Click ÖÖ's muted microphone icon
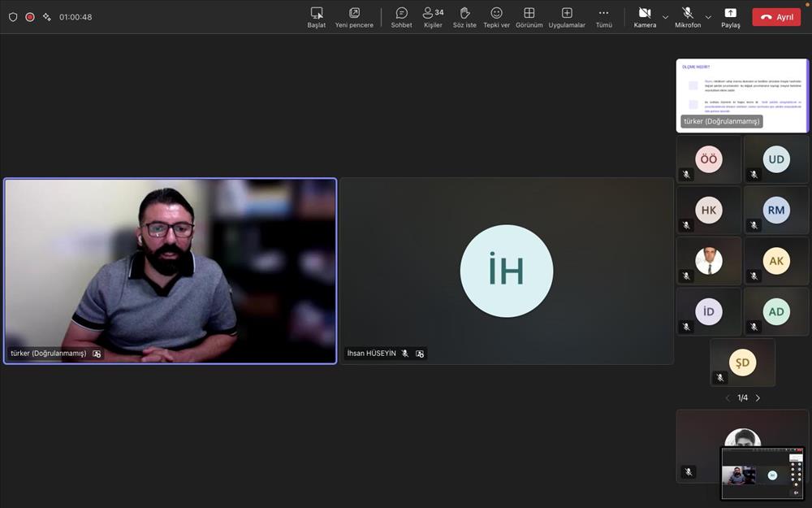The height and width of the screenshot is (508, 812). click(x=687, y=175)
